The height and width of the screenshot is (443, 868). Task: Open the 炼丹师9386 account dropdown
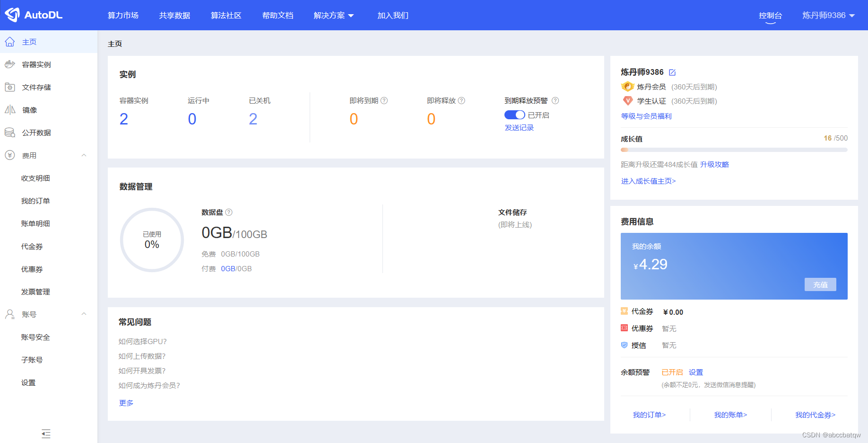pos(827,15)
